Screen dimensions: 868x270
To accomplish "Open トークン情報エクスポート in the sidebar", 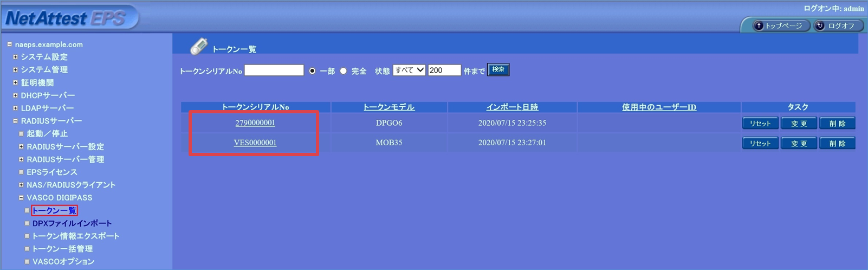I will 75,236.
